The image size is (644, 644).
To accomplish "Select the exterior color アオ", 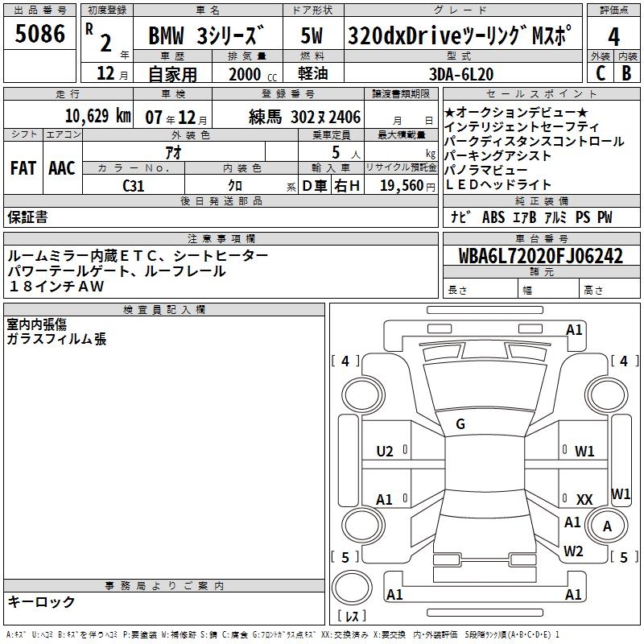I will (173, 152).
